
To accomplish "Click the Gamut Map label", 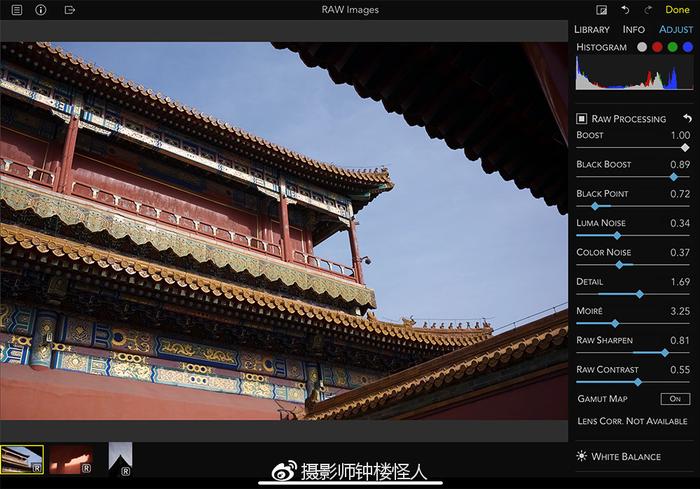I will 602,399.
